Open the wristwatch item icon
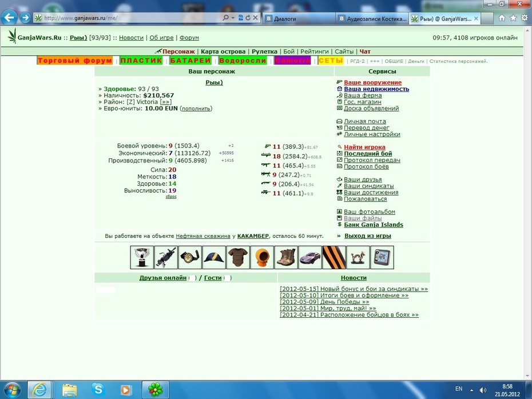The width and height of the screenshot is (532, 399). (x=190, y=258)
